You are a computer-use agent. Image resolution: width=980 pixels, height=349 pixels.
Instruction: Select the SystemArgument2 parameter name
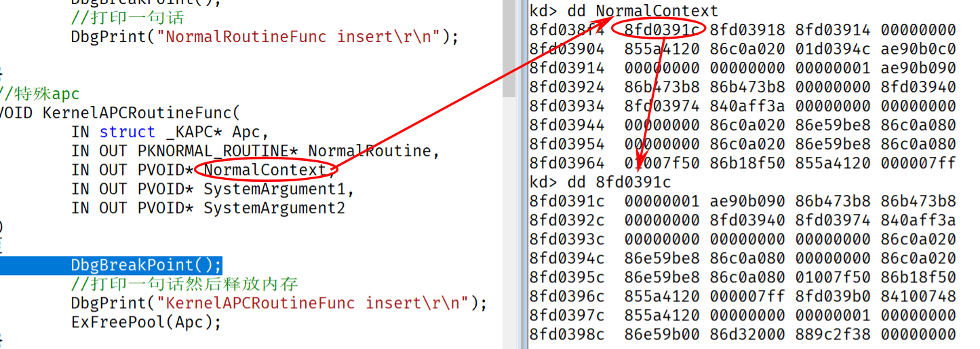[274, 208]
